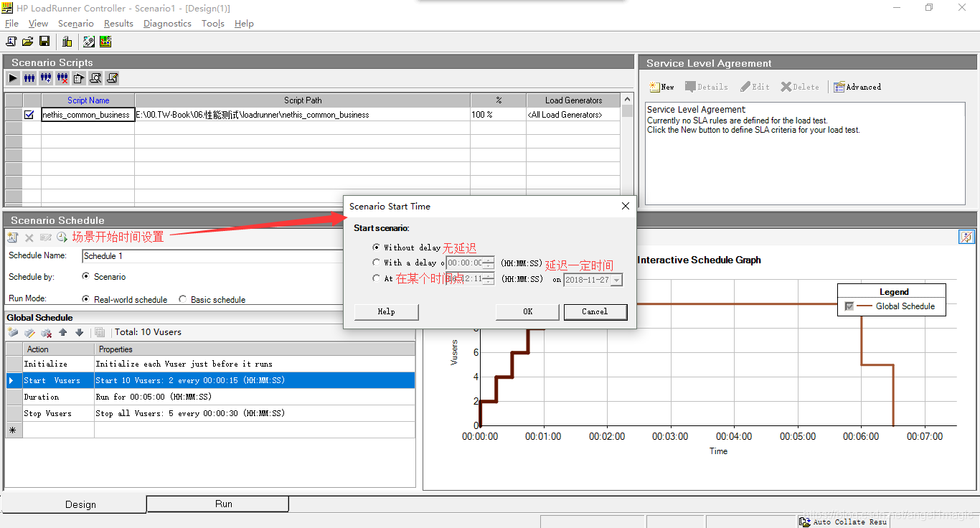Click the Virtual User Generator toolbar icon
The height and width of the screenshot is (528, 980).
coord(89,42)
